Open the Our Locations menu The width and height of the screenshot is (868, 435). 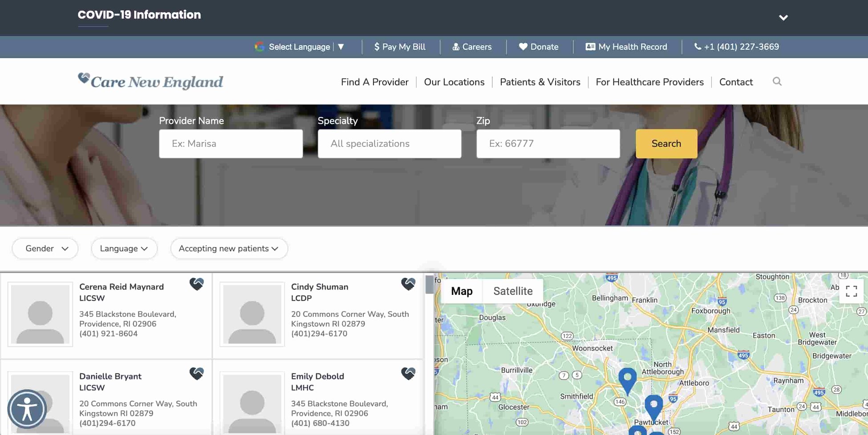click(x=454, y=82)
